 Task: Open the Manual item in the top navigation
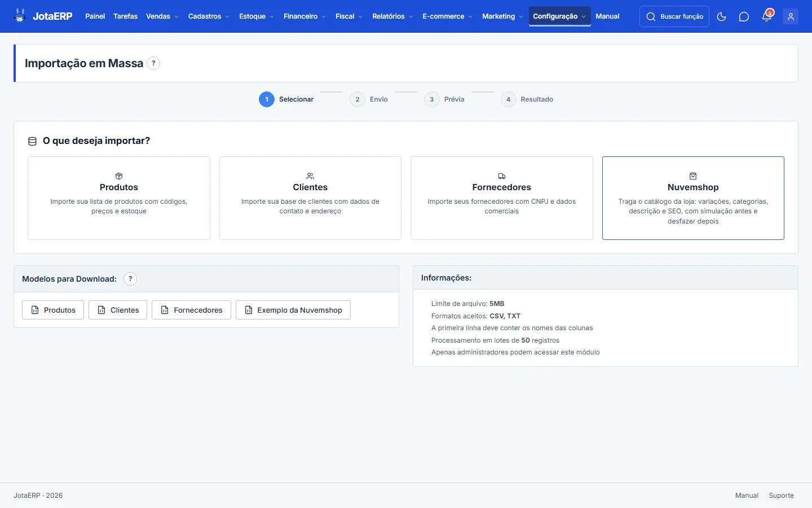pyautogui.click(x=607, y=16)
